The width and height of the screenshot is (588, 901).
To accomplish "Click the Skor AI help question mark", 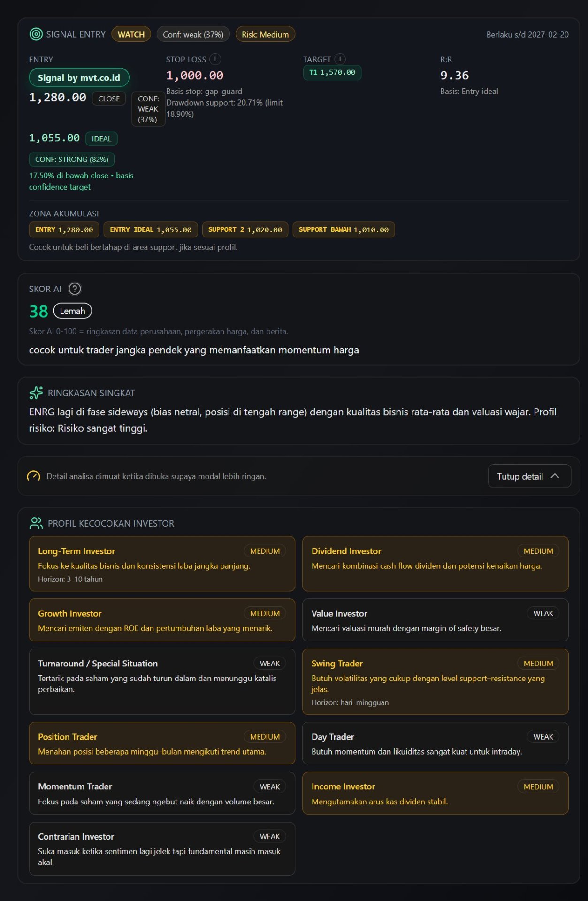I will click(75, 289).
